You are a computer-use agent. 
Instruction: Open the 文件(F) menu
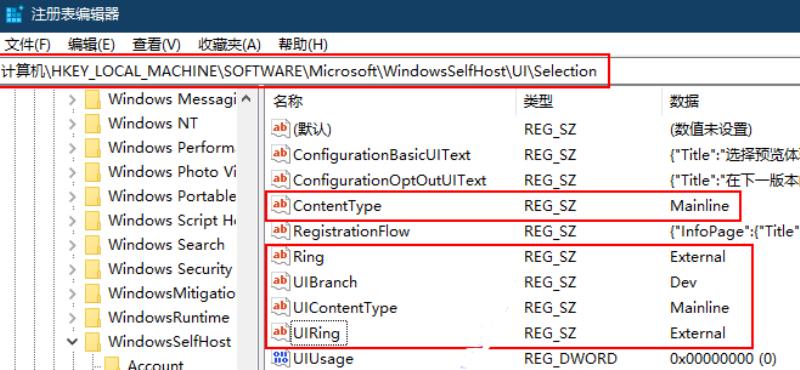click(x=28, y=44)
